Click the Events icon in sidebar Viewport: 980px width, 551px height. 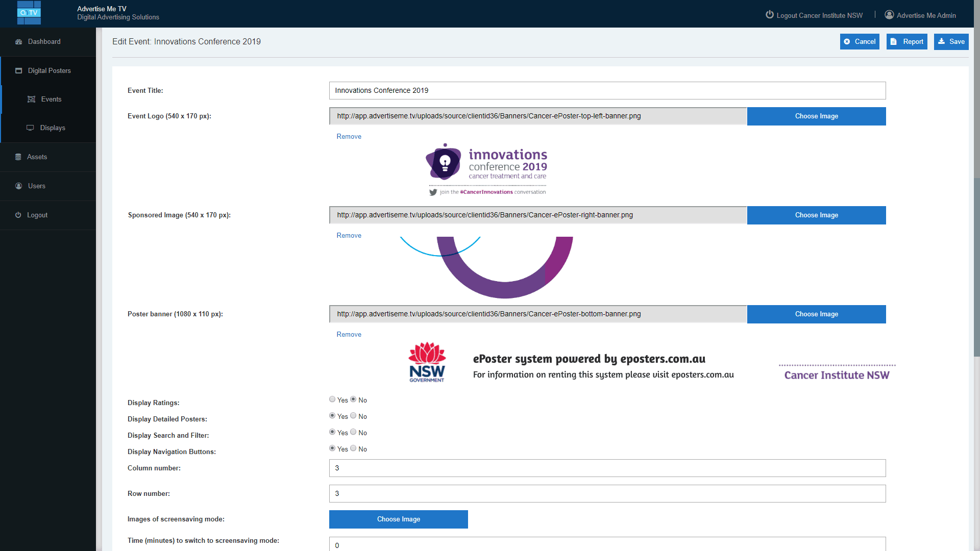(x=32, y=99)
